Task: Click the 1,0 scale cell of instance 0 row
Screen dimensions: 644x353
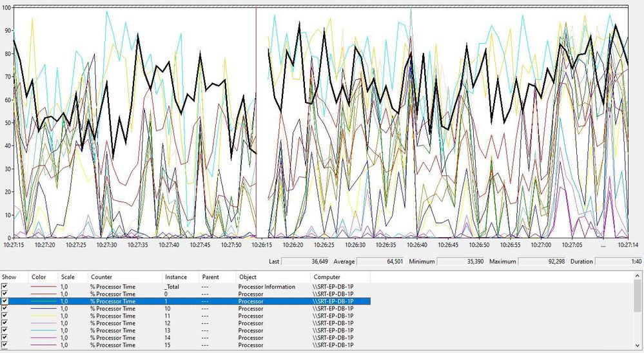Action: tap(65, 294)
